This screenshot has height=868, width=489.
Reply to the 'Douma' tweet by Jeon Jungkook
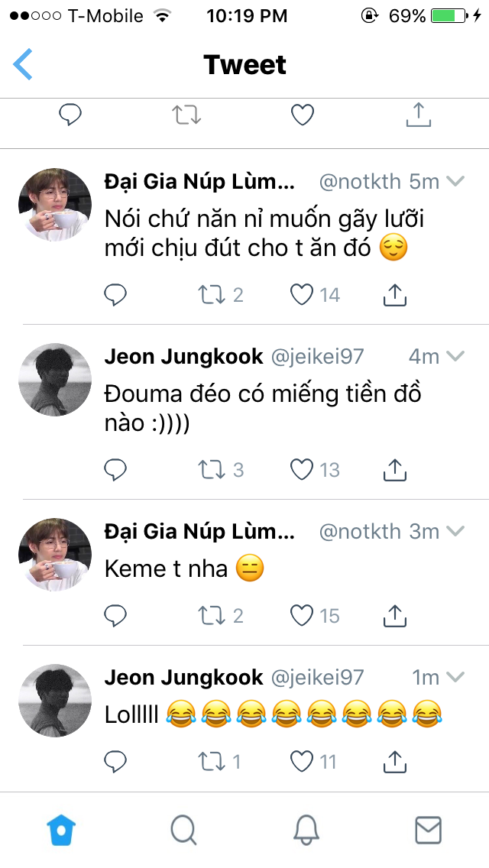(115, 469)
